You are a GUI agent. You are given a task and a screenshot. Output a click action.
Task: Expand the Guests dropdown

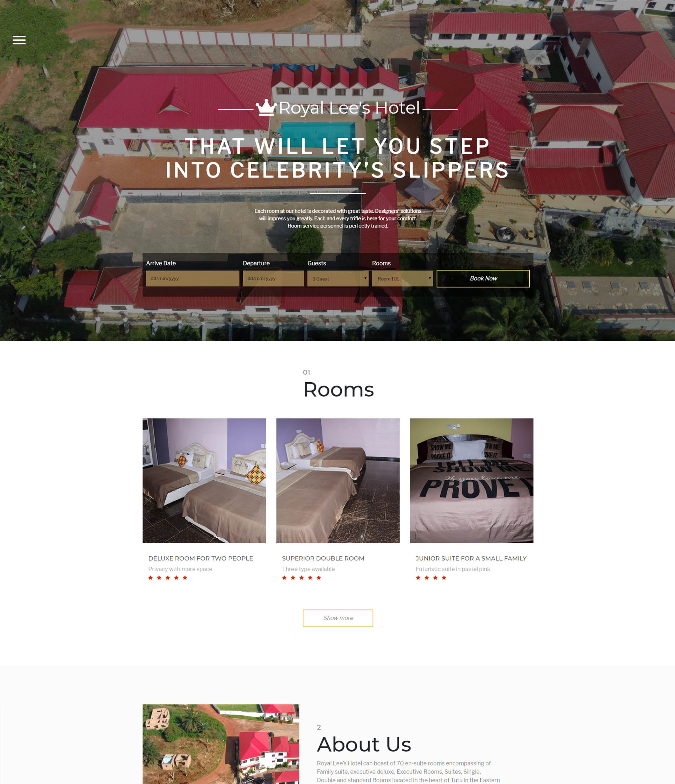pos(338,278)
